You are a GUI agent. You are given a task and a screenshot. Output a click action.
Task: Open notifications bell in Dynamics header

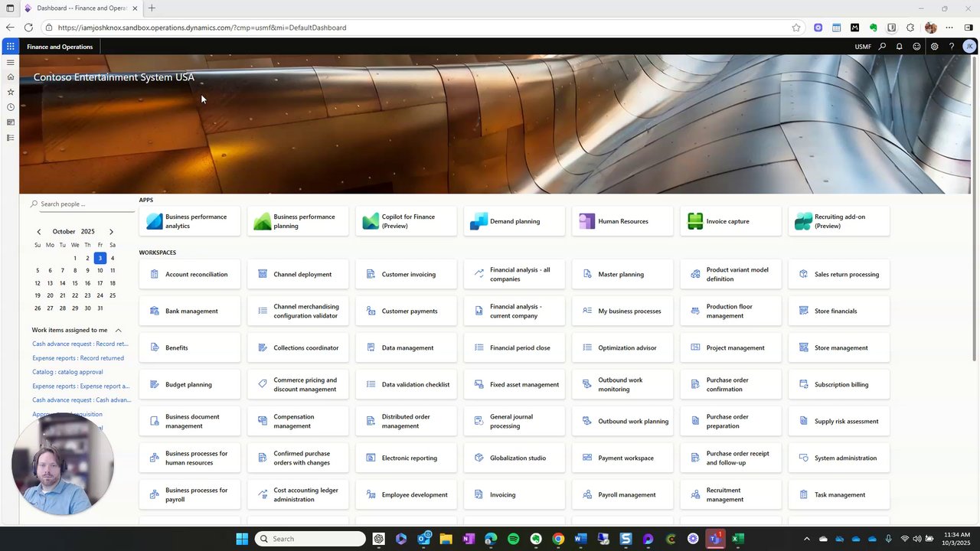coord(899,47)
